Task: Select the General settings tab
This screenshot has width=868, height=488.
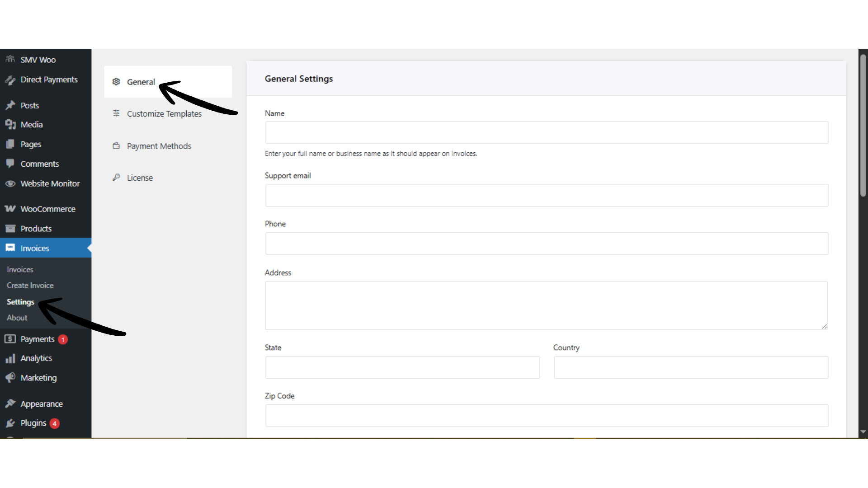Action: click(141, 82)
